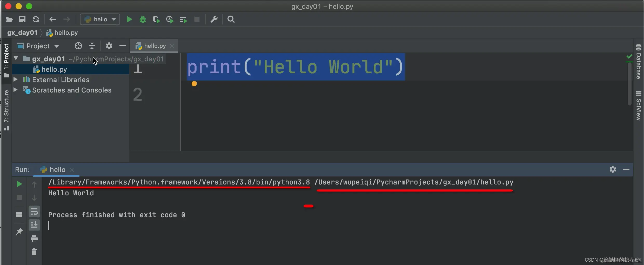This screenshot has height=265, width=644.
Task: Click the green inspection checkmark
Action: pyautogui.click(x=629, y=56)
